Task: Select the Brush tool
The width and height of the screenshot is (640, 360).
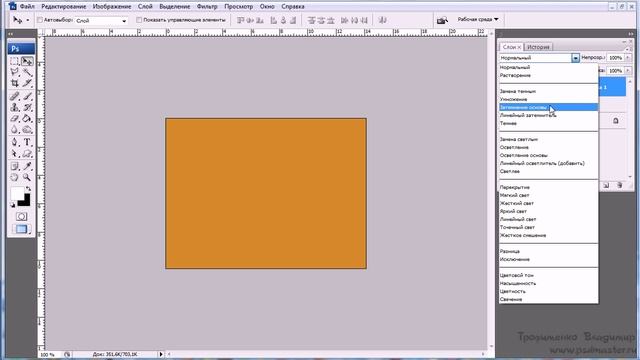Action: [27, 96]
